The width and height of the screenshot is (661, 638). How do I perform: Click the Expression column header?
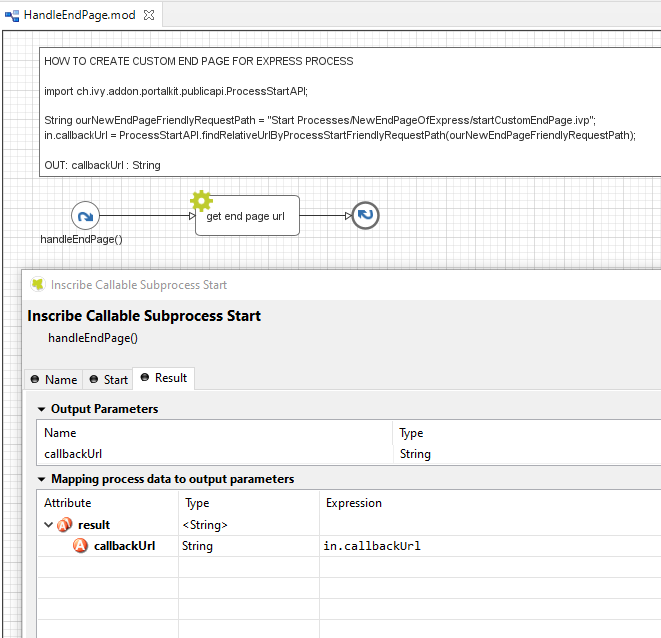(354, 503)
